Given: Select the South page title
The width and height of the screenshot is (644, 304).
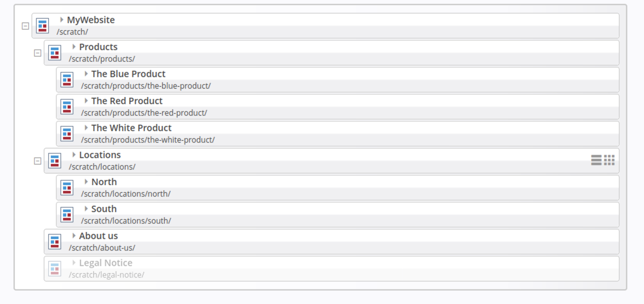Looking at the screenshot, I should coord(104,209).
